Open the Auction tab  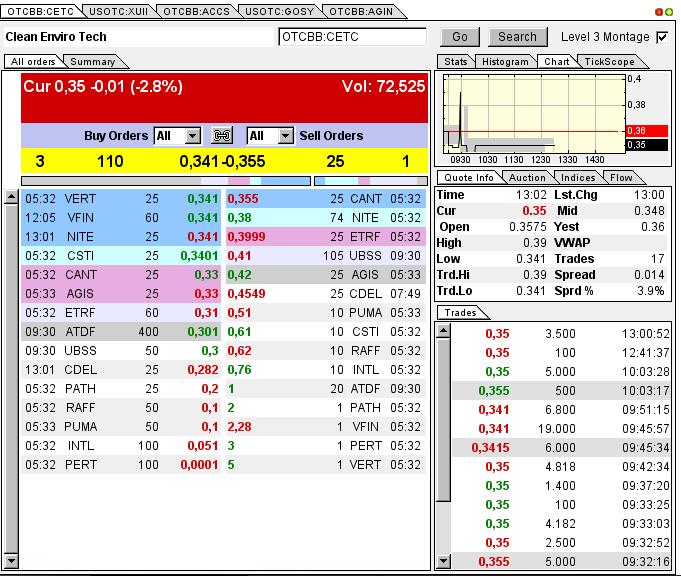tap(526, 178)
